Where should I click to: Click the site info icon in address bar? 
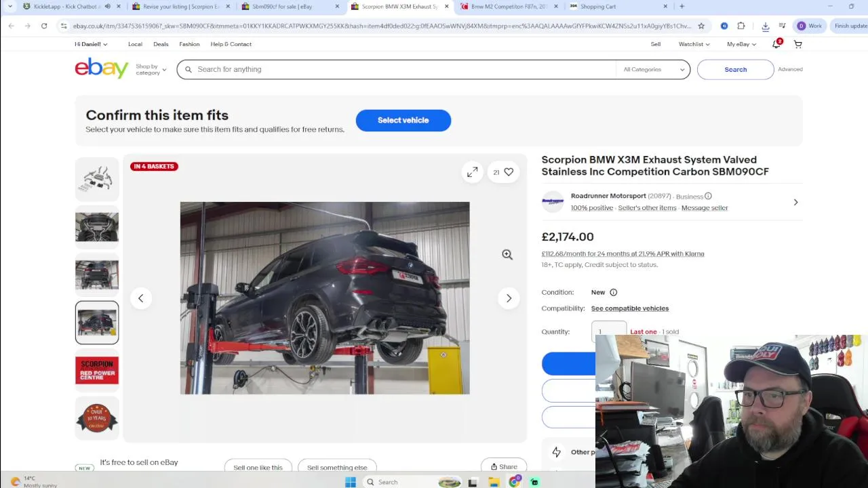pyautogui.click(x=63, y=26)
